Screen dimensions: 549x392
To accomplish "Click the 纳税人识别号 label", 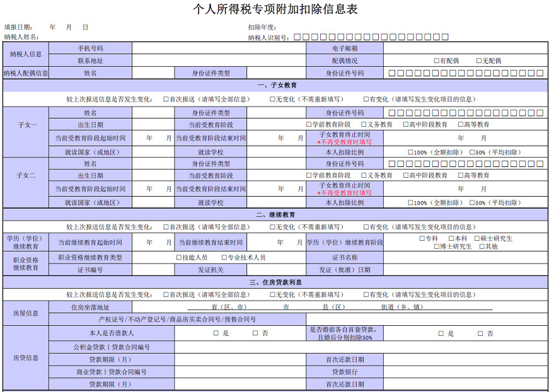I will pos(269,37).
